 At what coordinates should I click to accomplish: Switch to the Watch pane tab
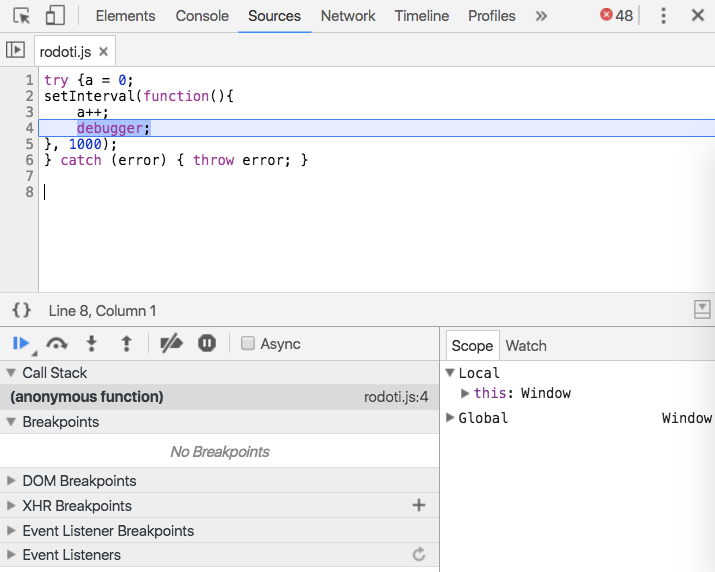(526, 346)
